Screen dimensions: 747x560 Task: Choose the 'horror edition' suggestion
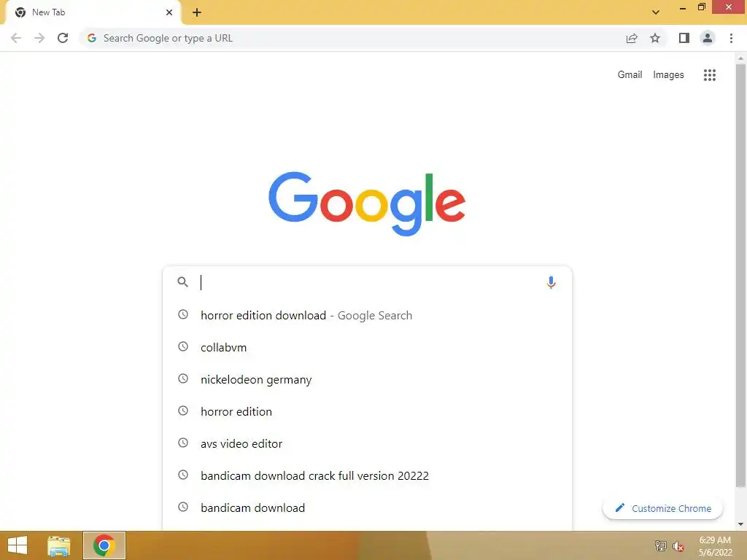pyautogui.click(x=367, y=411)
